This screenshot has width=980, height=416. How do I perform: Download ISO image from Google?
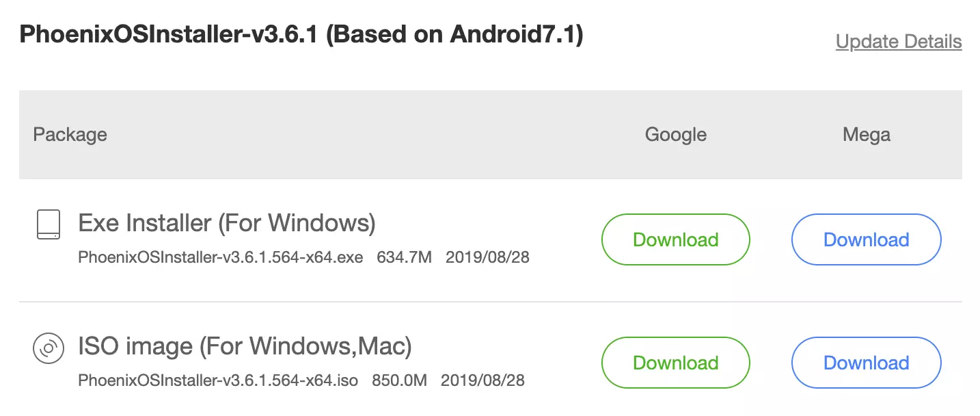[x=675, y=363]
